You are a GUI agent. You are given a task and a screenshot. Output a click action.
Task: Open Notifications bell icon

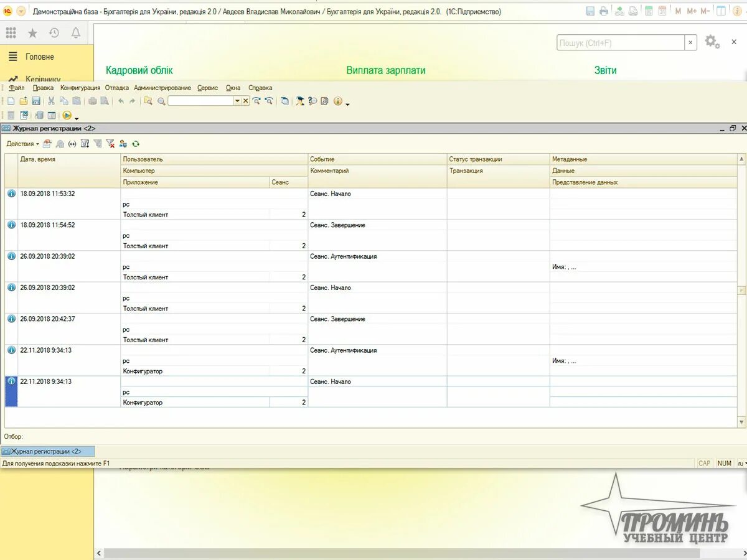76,33
